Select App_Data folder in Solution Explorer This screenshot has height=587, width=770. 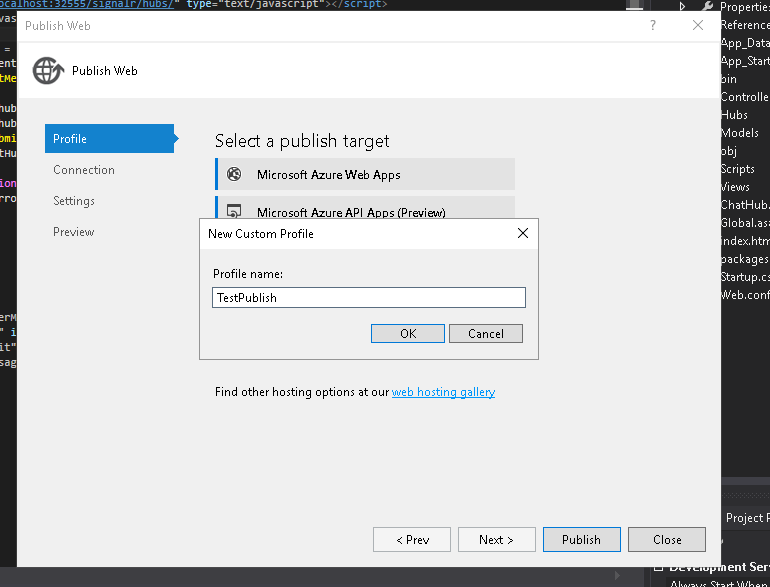(x=745, y=43)
